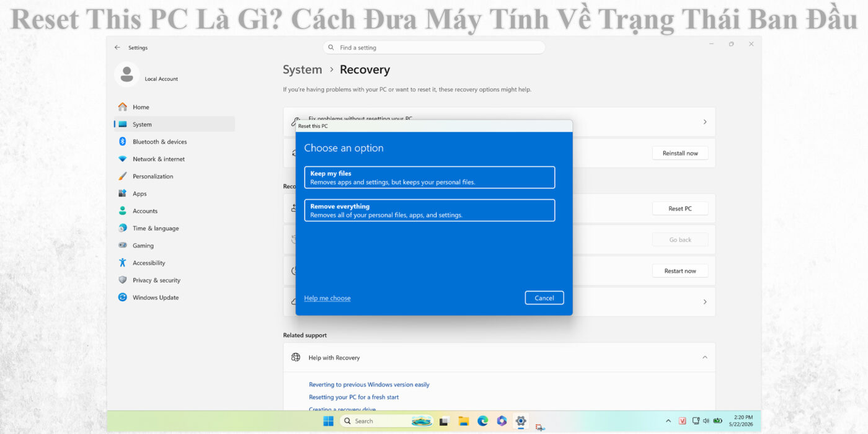Click the Settings gear taskbar icon
This screenshot has height=434, width=868.
(521, 421)
